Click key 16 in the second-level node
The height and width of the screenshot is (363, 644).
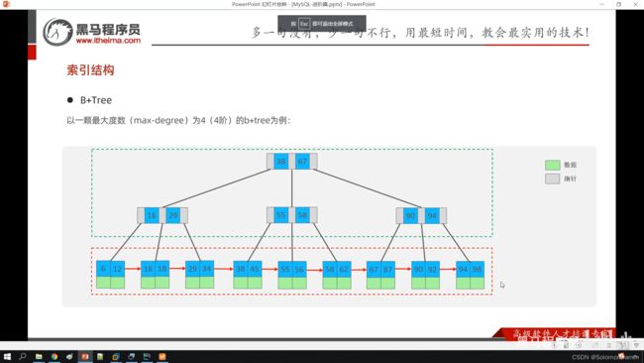coord(152,215)
